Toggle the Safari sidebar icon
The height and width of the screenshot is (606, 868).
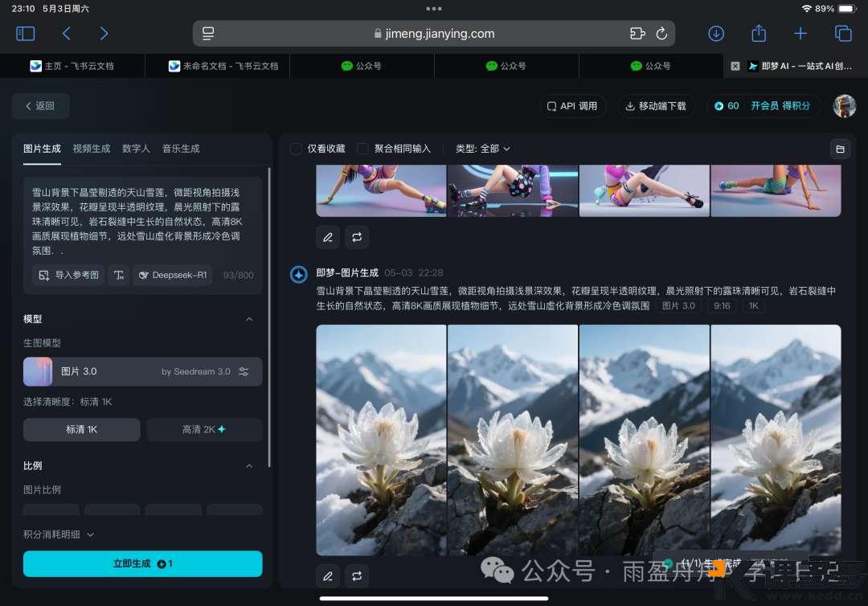(26, 34)
